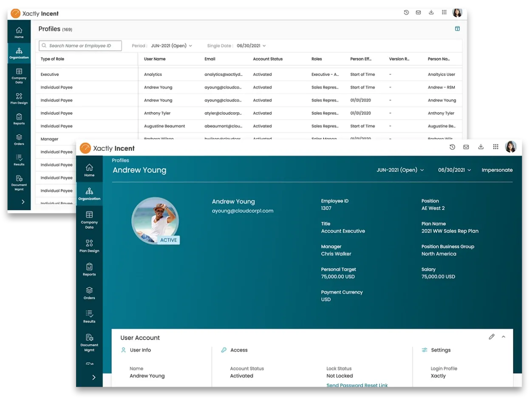The image size is (532, 399).
Task: Open Plan Design in the Andrew Young window sidebar
Action: coord(89,246)
